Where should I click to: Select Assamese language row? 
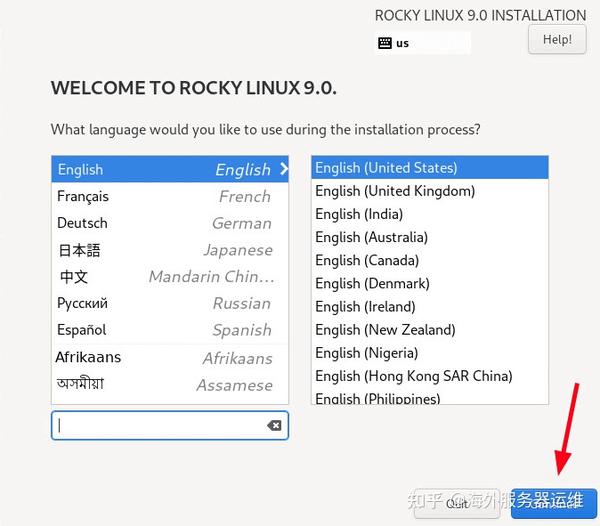170,384
